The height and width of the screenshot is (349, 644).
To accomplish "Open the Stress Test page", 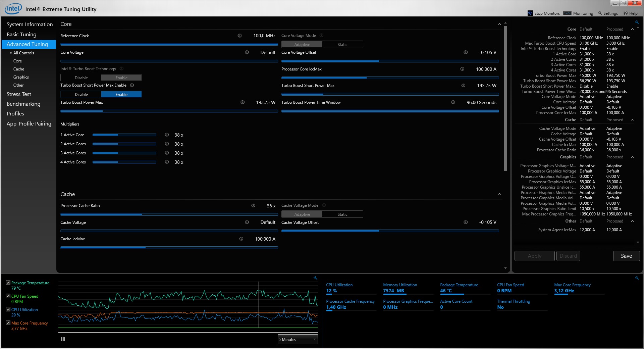I will coord(19,94).
